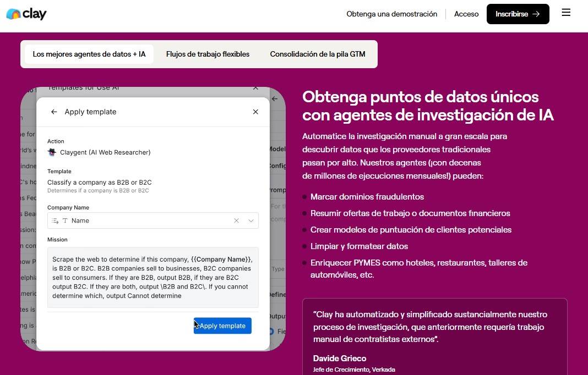Open the Consolidación de la pila GTM tab
Image resolution: width=588 pixels, height=375 pixels.
tap(317, 54)
